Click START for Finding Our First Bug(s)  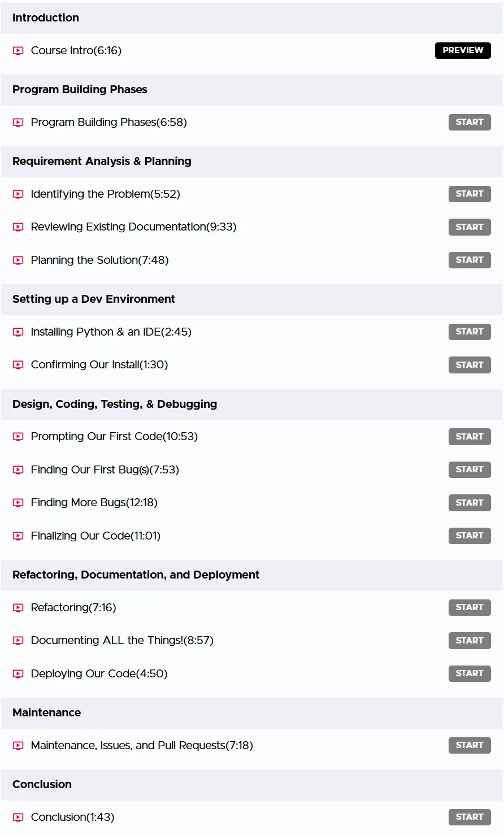click(x=470, y=469)
